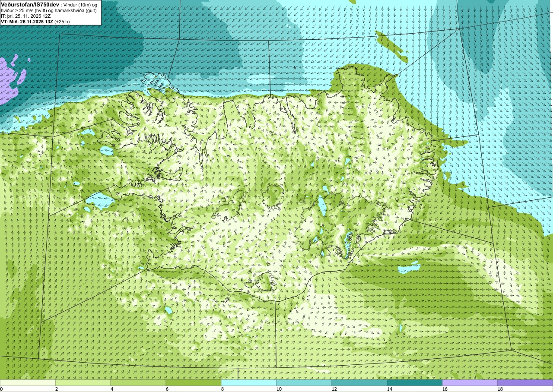Click the light purple 16–18 legend swatch
553x392 pixels.
(470, 383)
